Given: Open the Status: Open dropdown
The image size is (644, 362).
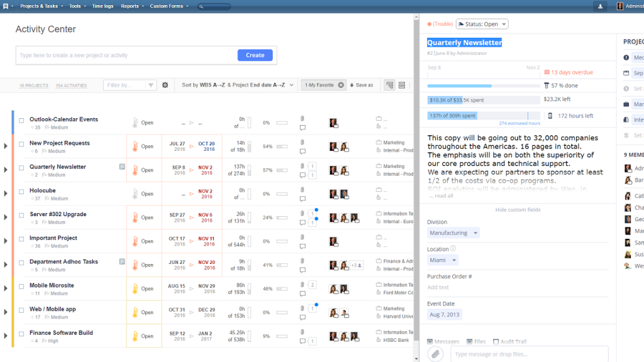Looking at the screenshot, I should click(482, 24).
